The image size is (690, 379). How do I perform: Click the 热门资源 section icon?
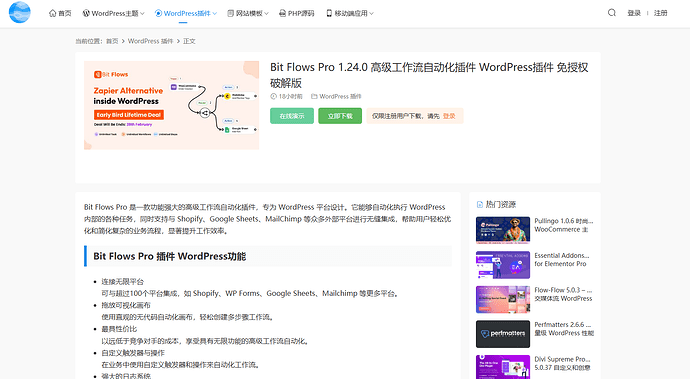(480, 204)
